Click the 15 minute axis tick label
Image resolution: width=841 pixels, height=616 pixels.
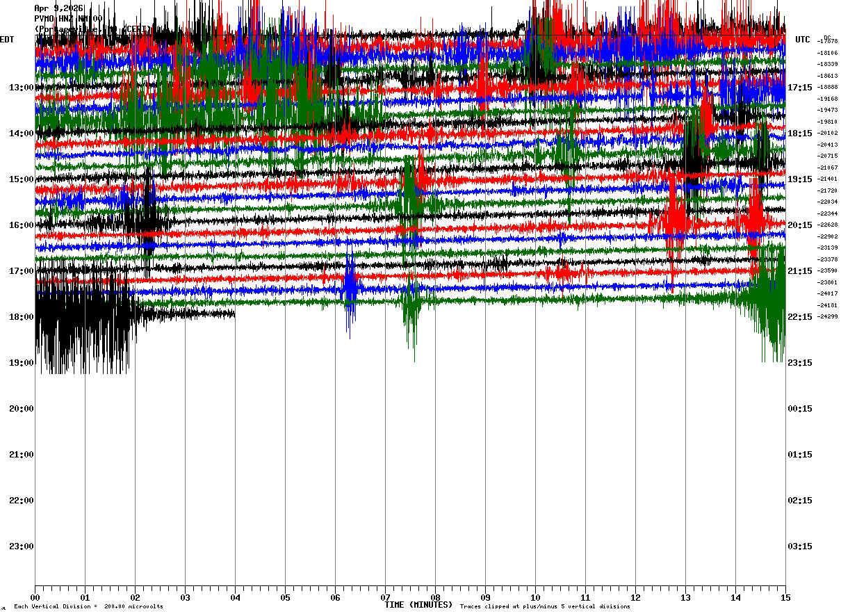pyautogui.click(x=785, y=597)
